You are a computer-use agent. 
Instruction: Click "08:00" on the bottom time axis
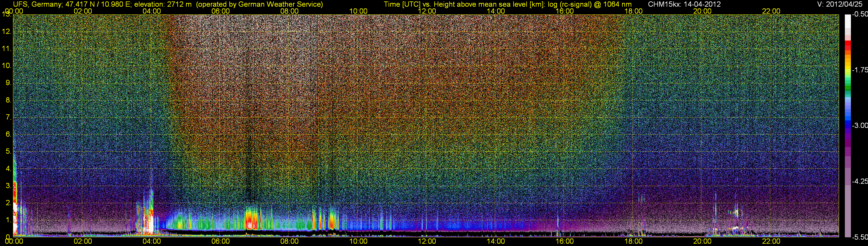289,241
